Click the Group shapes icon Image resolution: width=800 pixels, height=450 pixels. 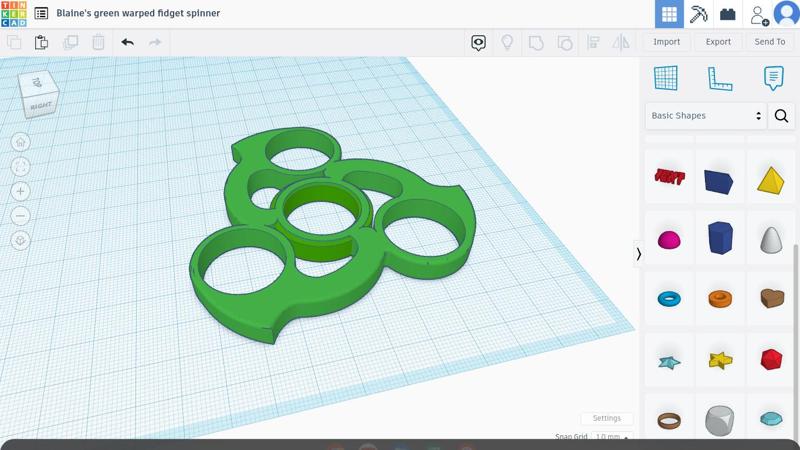coord(536,42)
